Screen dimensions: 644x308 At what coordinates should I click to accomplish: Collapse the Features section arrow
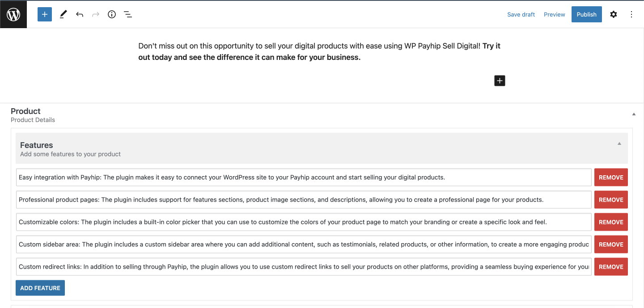click(x=619, y=143)
